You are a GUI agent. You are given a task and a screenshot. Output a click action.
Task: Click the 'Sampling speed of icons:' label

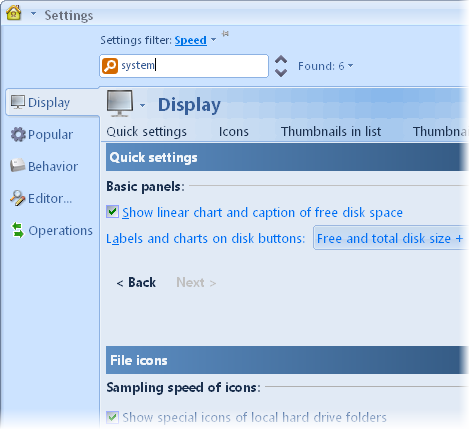[183, 388]
